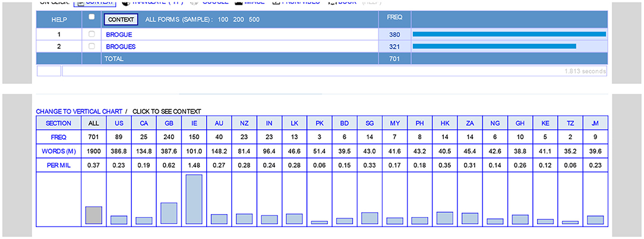Click the FREQ column header in the top table
The image size is (644, 239).
tap(394, 17)
